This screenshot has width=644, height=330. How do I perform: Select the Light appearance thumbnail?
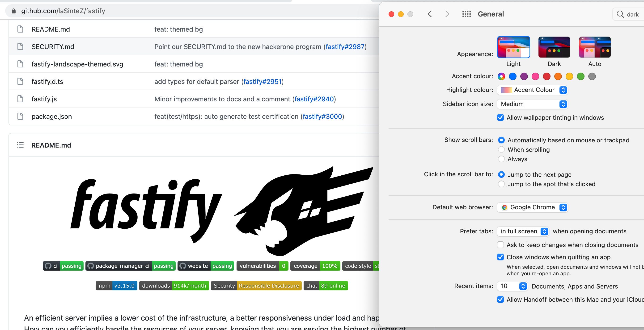point(513,47)
